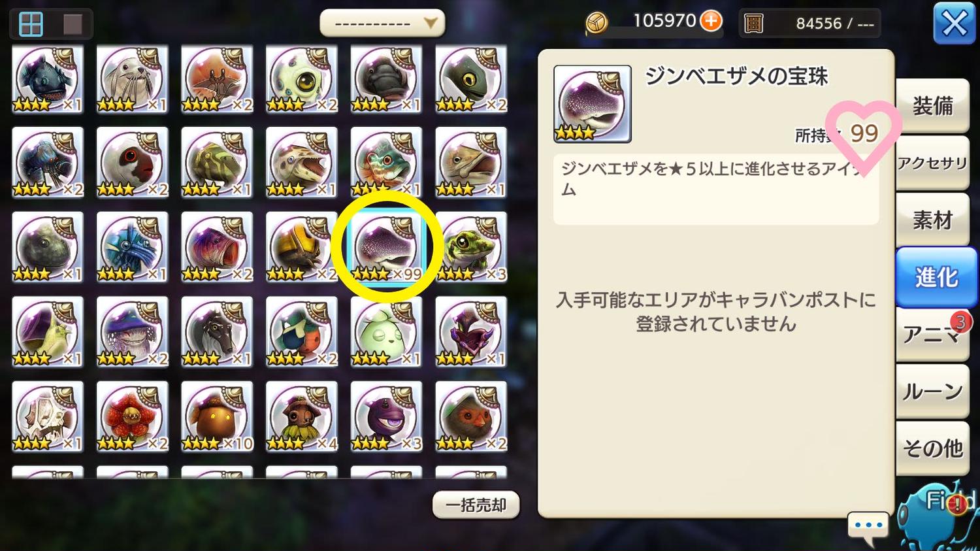Select the seal orb in top row
Viewport: 980px width, 551px height.
coord(132,78)
